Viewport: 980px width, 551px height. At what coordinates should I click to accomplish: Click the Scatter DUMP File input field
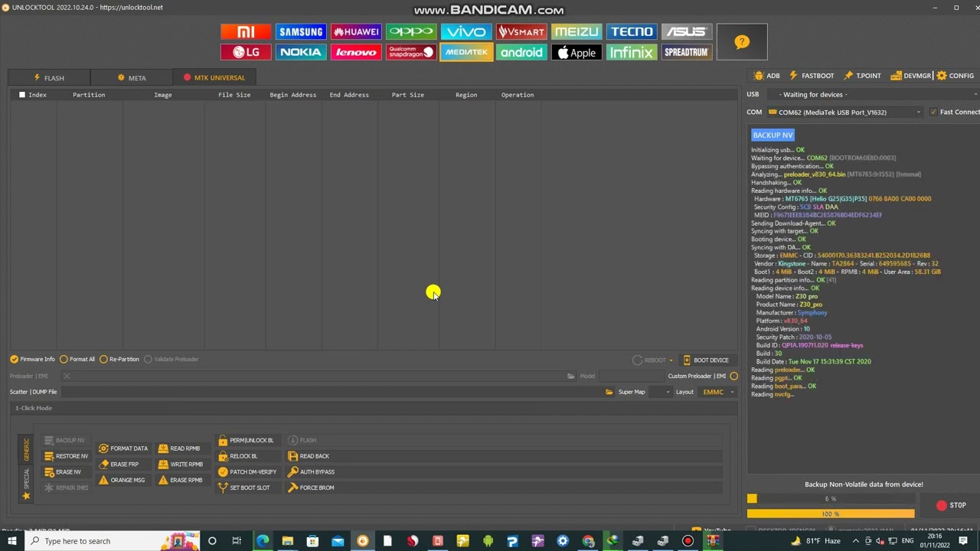tap(332, 392)
